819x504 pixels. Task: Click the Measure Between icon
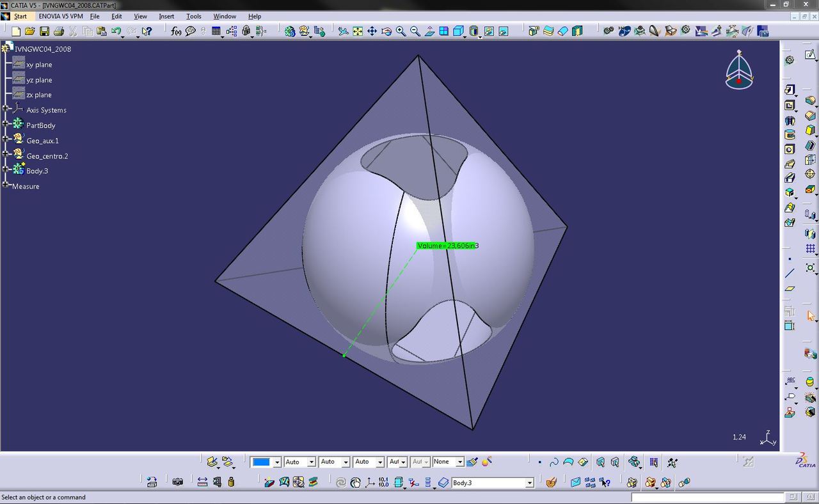202,482
